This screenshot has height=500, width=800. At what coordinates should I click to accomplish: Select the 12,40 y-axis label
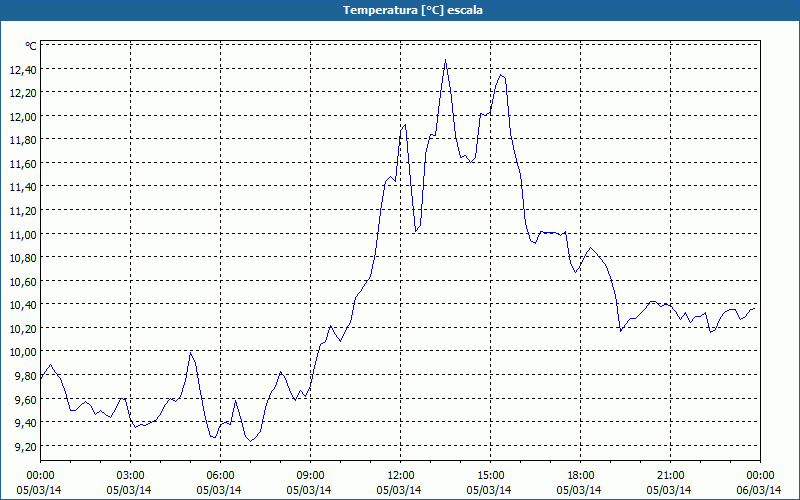tap(23, 70)
